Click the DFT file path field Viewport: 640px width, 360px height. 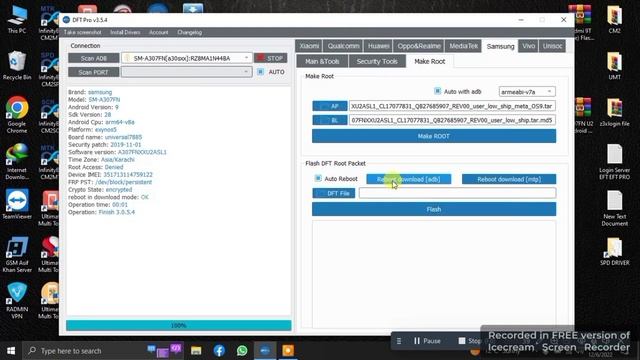click(457, 193)
